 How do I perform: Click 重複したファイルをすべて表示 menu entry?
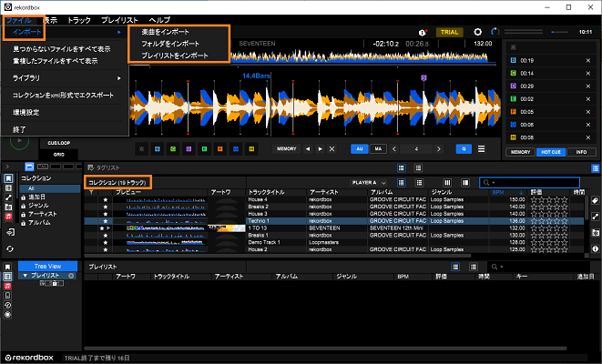56,61
